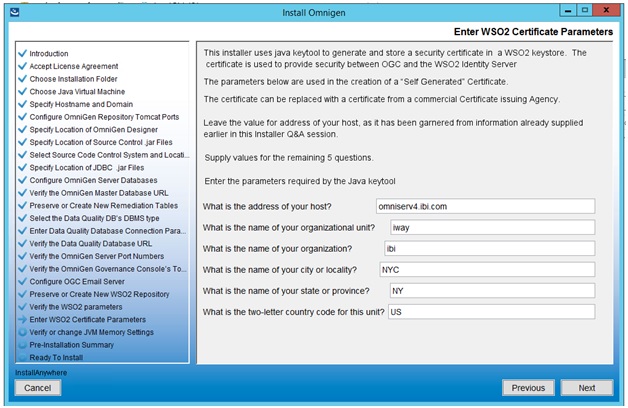The height and width of the screenshot is (408, 628).
Task: Click the checkmark icon beside Introduction
Action: 22,53
